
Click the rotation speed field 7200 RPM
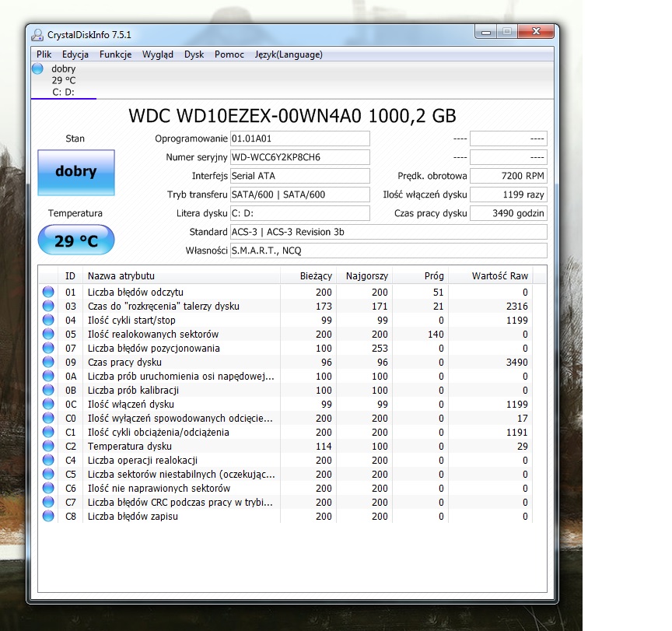tap(509, 176)
